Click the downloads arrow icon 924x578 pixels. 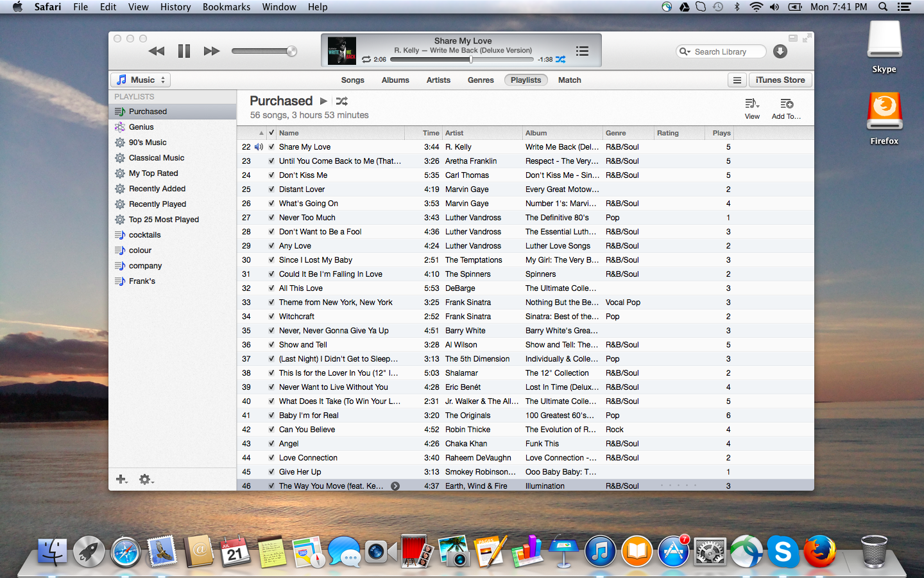pos(780,51)
